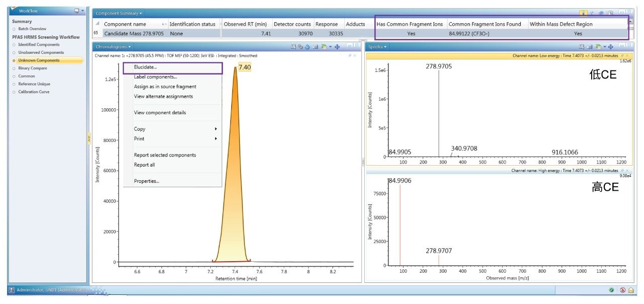Sort by Has Common Fragment Ions column

[x=410, y=24]
